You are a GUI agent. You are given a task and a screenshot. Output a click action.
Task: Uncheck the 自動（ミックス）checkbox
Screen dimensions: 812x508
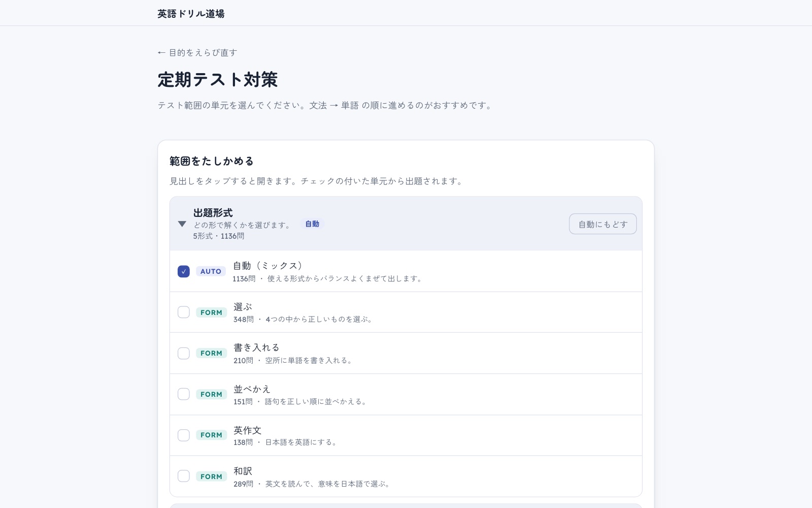point(184,271)
